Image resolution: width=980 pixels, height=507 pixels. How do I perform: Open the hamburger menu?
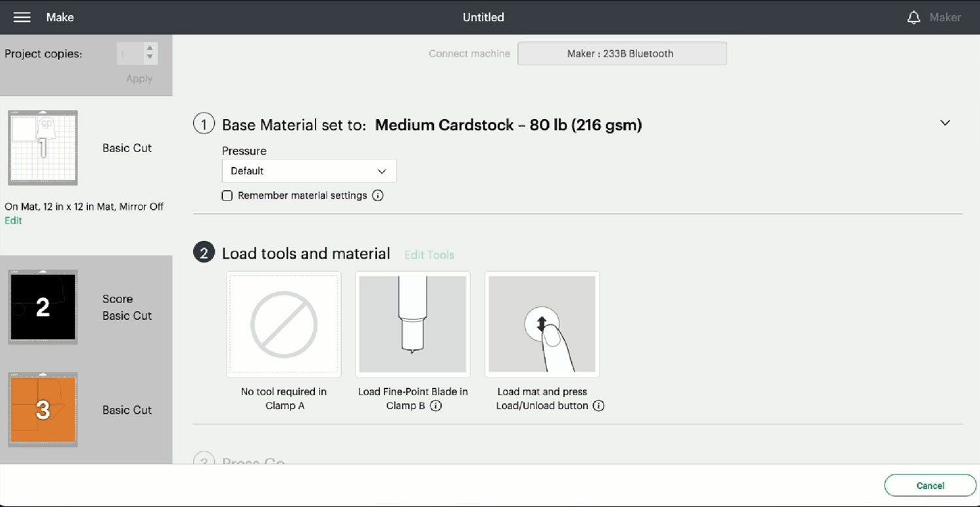(x=22, y=18)
